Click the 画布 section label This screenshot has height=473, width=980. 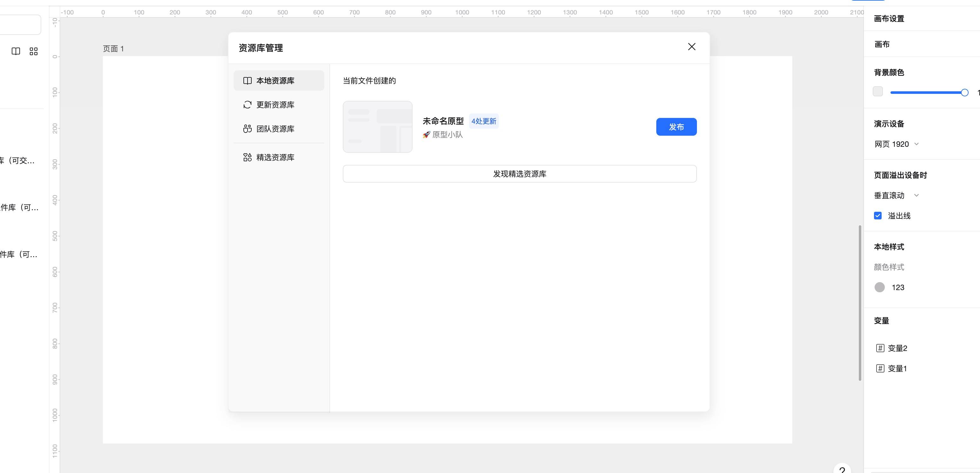tap(882, 44)
